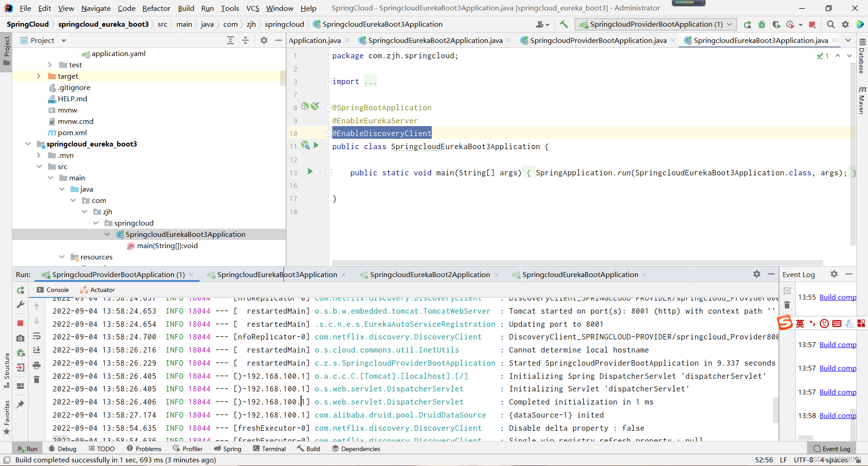Open run configuration dropdown
Image resolution: width=868 pixels, height=466 pixels.
(x=656, y=24)
